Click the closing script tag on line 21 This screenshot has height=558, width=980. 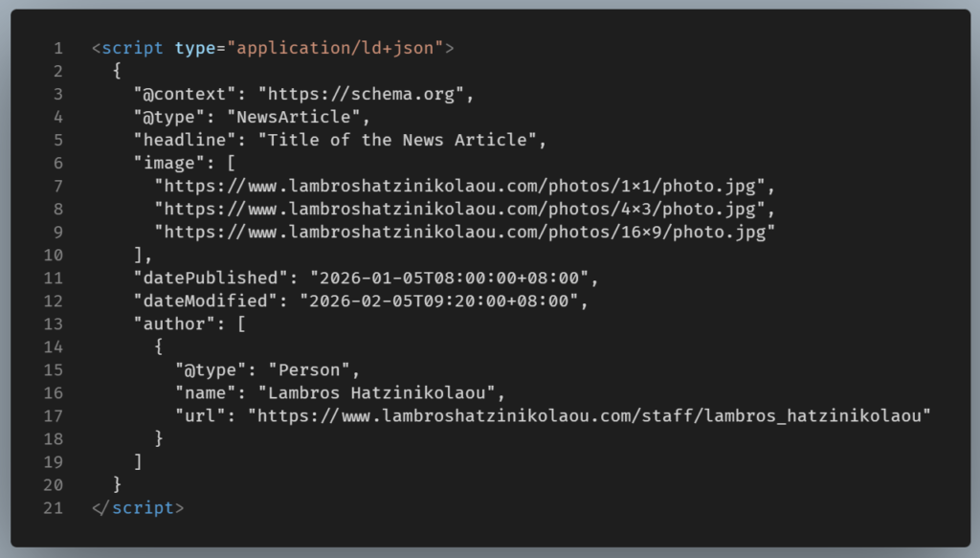pyautogui.click(x=138, y=507)
